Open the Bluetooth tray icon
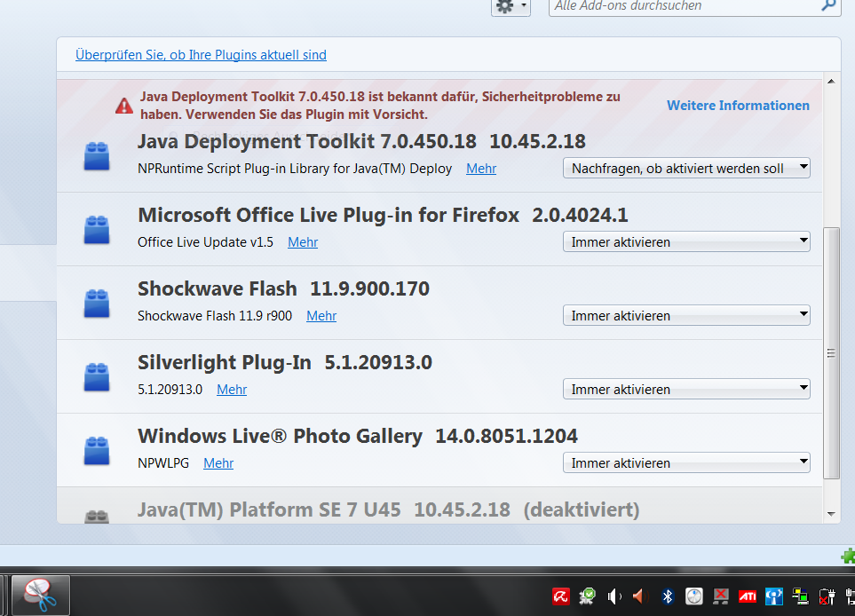 pos(668,596)
